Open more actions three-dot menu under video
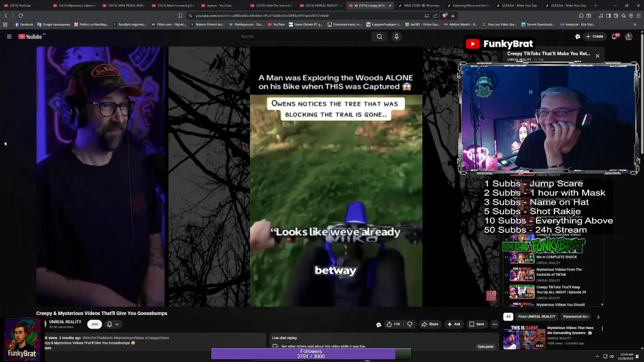The width and height of the screenshot is (644, 362). pos(495,324)
